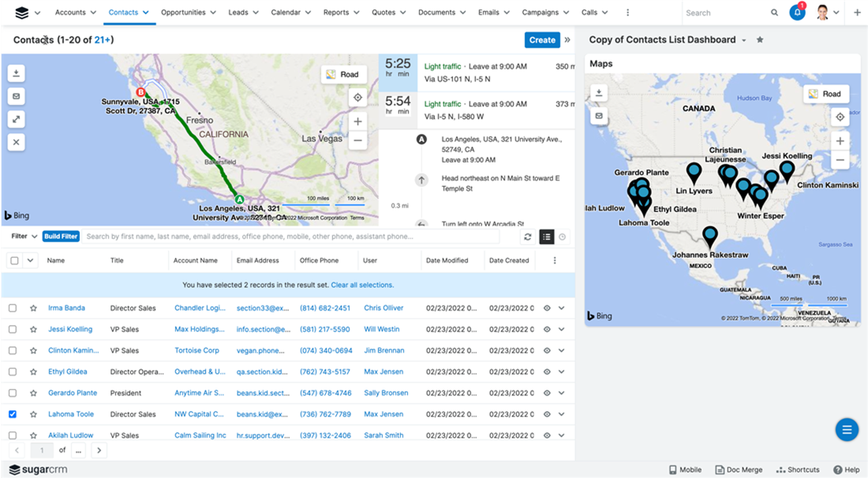Close the contacts map with the X icon
The height and width of the screenshot is (478, 868).
coord(17,142)
